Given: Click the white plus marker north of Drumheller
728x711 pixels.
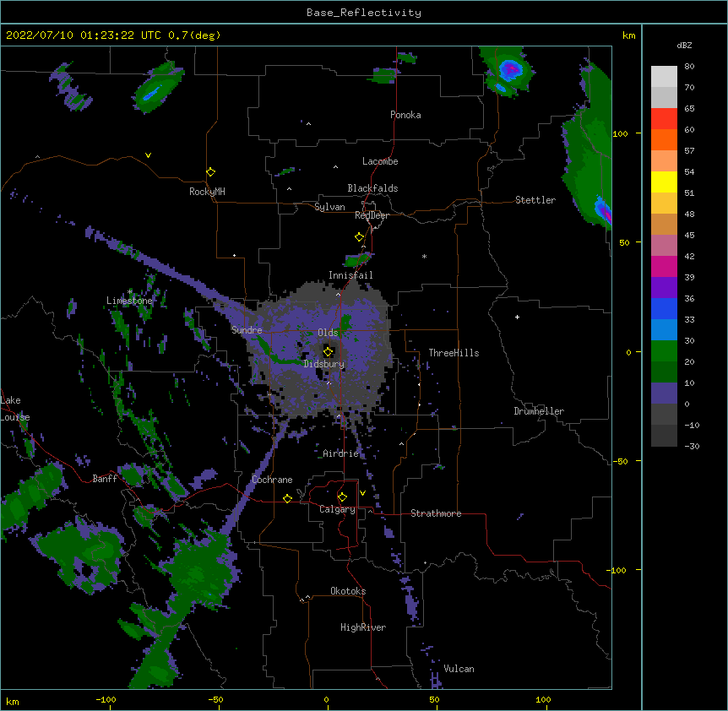Looking at the screenshot, I should pyautogui.click(x=517, y=317).
